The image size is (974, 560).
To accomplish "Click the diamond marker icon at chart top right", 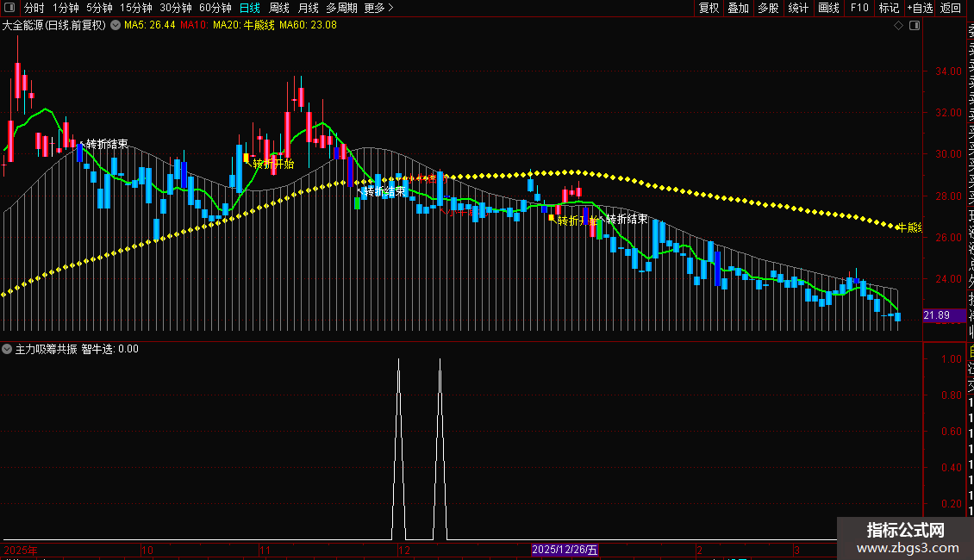I will [898, 26].
